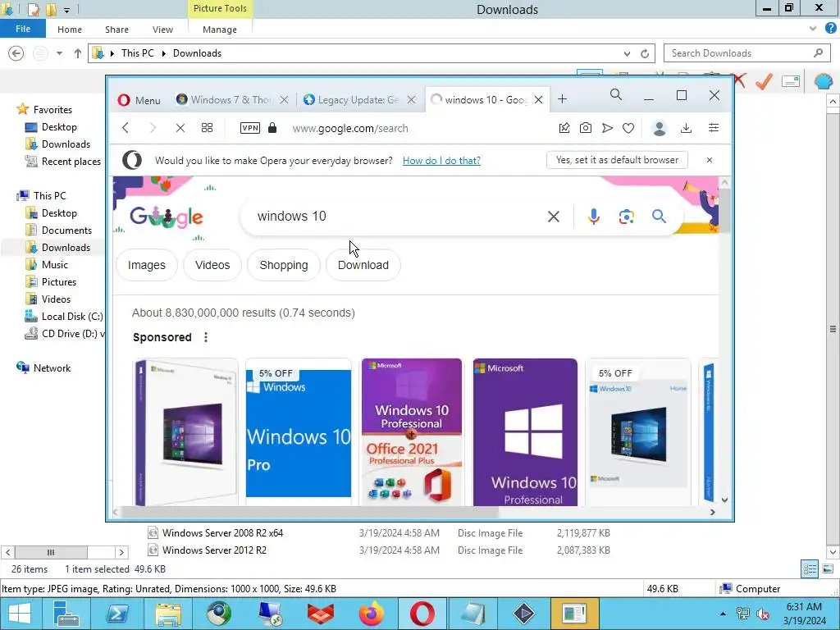Open a new tab in Opera
The height and width of the screenshot is (630, 840).
tap(562, 99)
